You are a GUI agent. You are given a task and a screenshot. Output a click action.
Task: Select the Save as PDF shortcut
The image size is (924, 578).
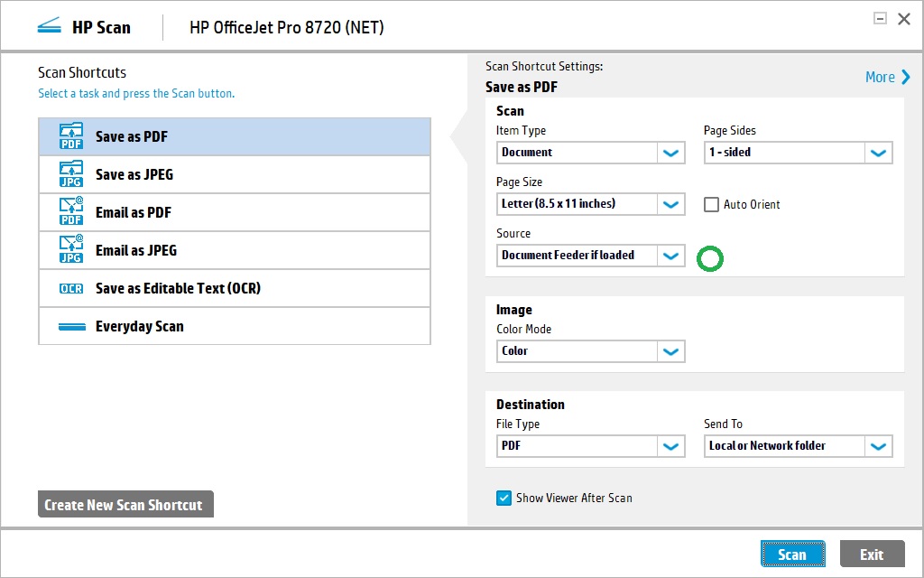(x=235, y=137)
